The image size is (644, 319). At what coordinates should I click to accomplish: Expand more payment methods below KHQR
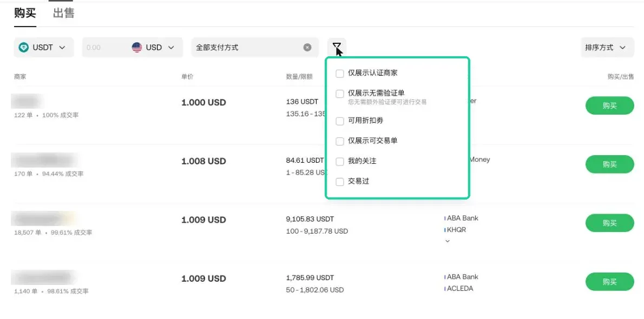tap(447, 241)
